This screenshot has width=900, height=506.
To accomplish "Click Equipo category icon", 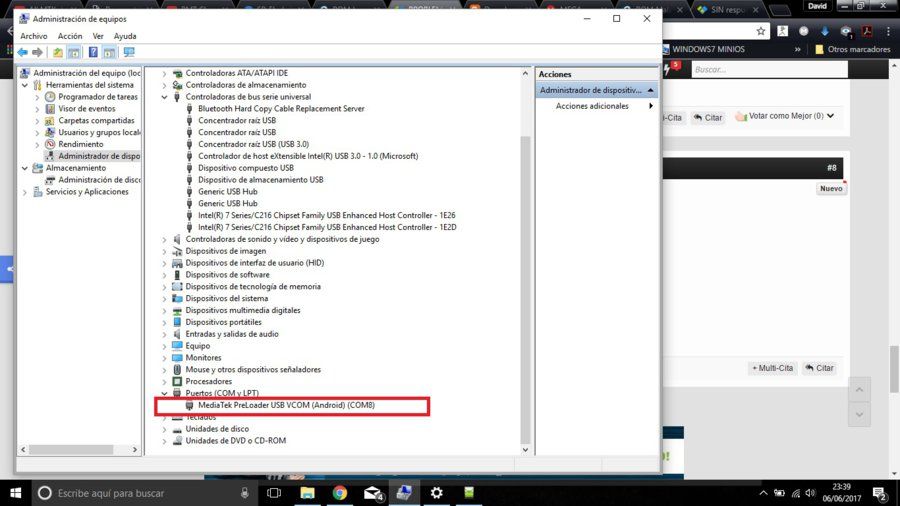I will [x=177, y=346].
